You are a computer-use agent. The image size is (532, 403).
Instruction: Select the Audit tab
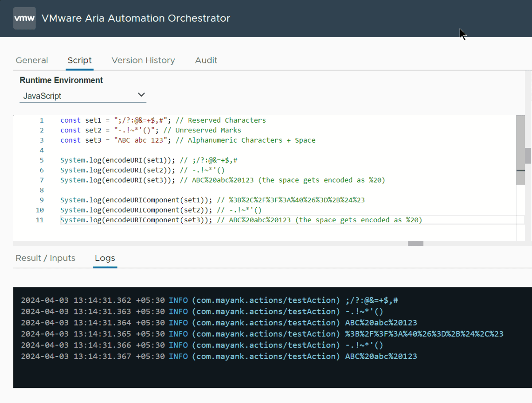[x=206, y=60]
